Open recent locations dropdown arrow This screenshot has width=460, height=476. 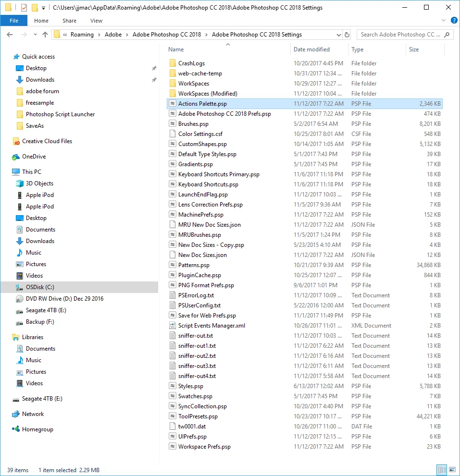(35, 35)
